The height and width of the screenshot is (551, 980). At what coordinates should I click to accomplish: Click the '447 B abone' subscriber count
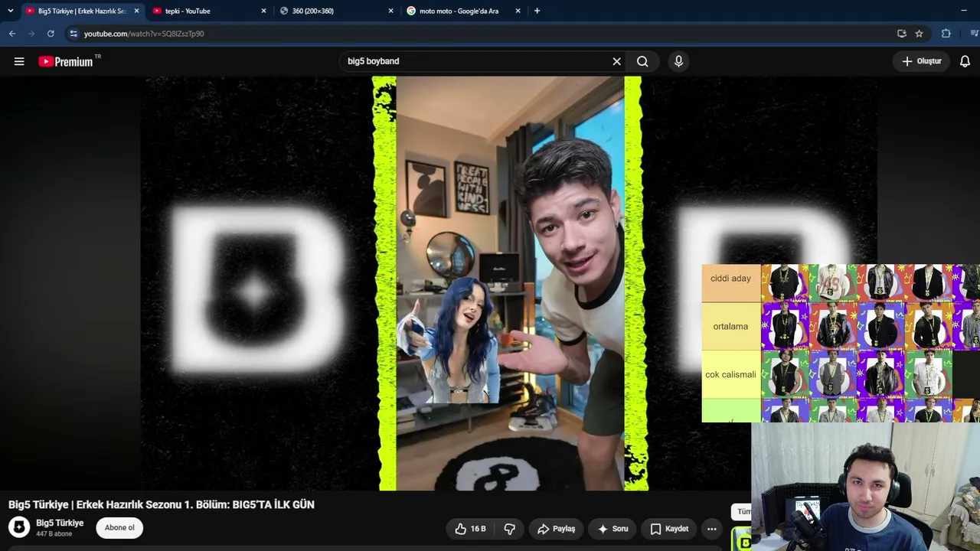(54, 534)
